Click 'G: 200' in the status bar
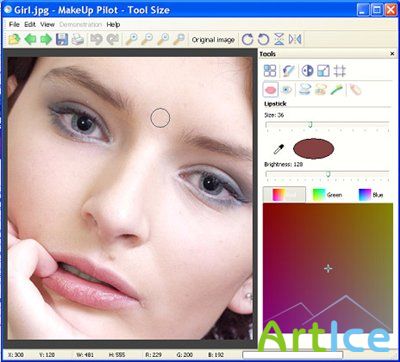The height and width of the screenshot is (362, 400). tap(186, 355)
